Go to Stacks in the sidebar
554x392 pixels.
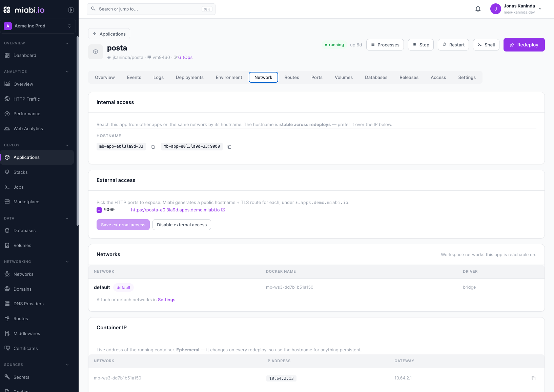(37, 172)
